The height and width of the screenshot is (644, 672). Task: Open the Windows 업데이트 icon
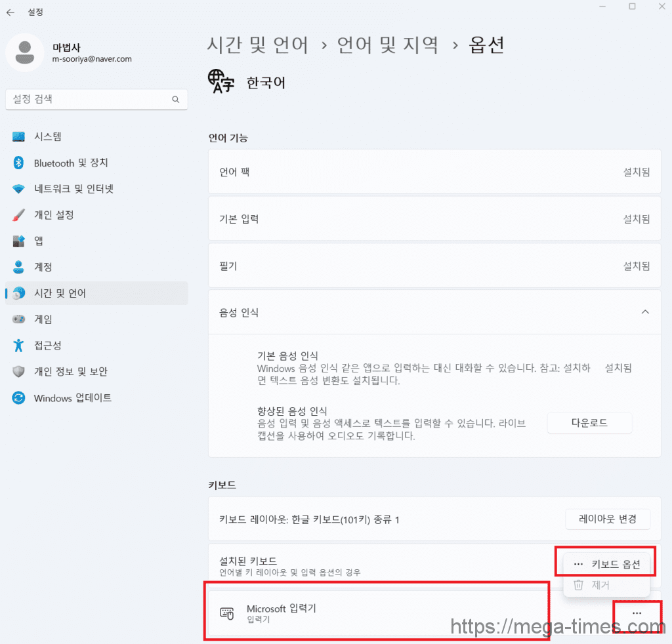coord(19,398)
